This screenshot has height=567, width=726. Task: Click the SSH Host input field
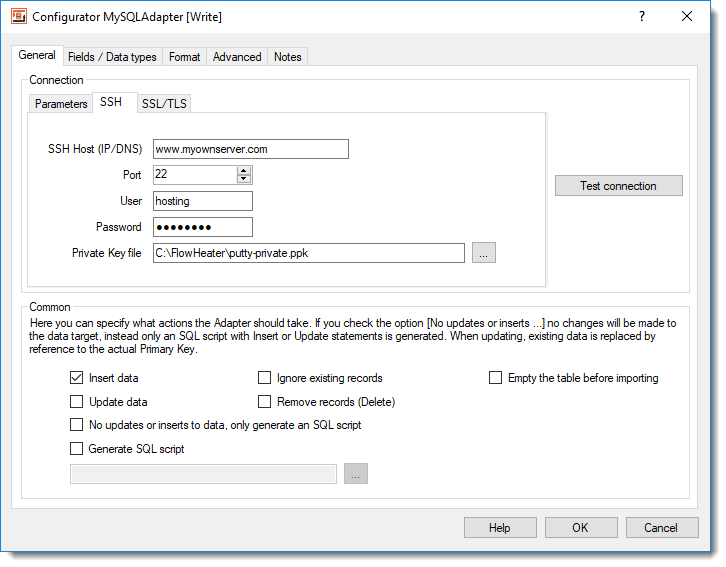pos(251,149)
